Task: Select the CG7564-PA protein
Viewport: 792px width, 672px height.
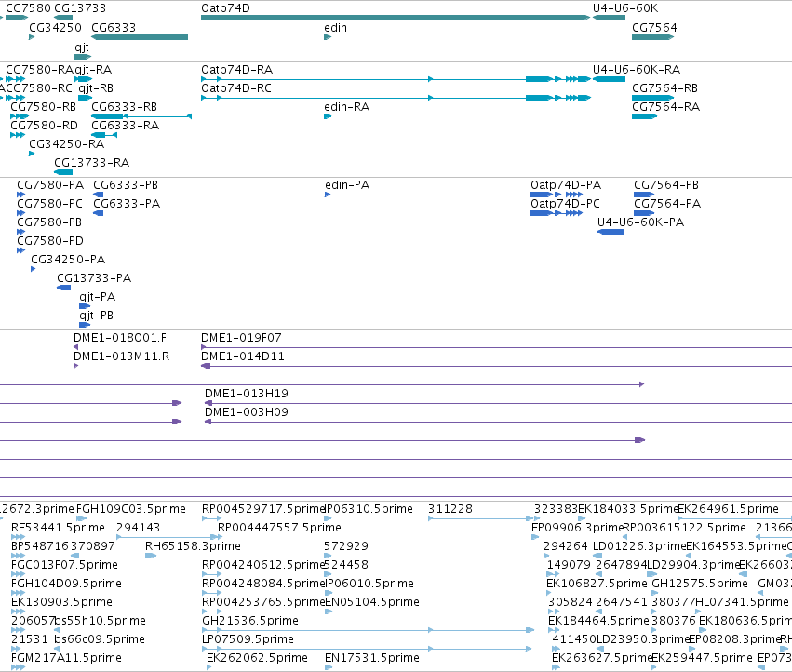Action: 644,213
